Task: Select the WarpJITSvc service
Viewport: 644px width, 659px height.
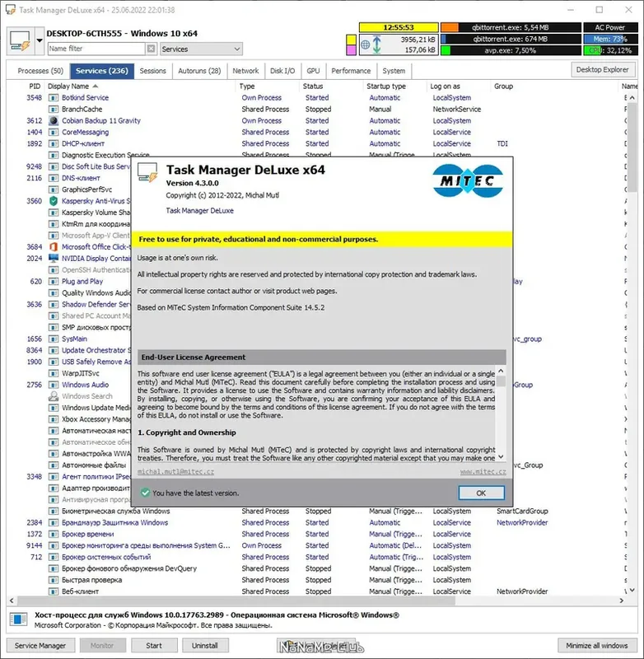Action: 81,373
